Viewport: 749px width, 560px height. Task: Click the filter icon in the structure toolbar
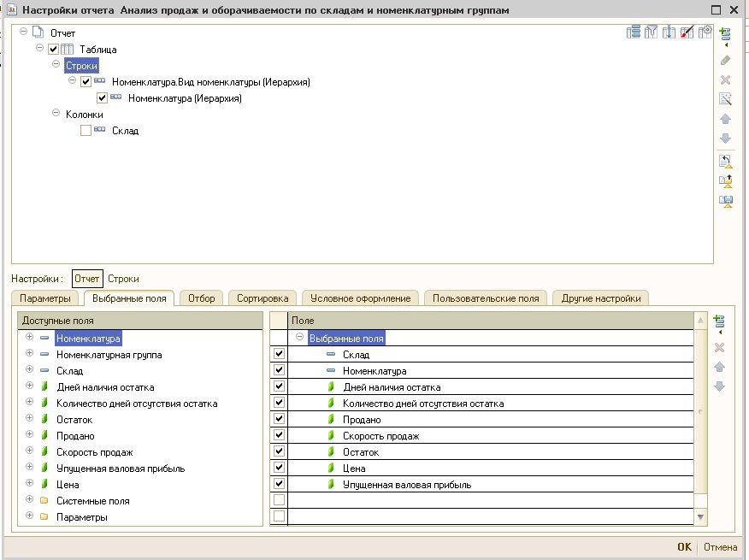point(652,32)
